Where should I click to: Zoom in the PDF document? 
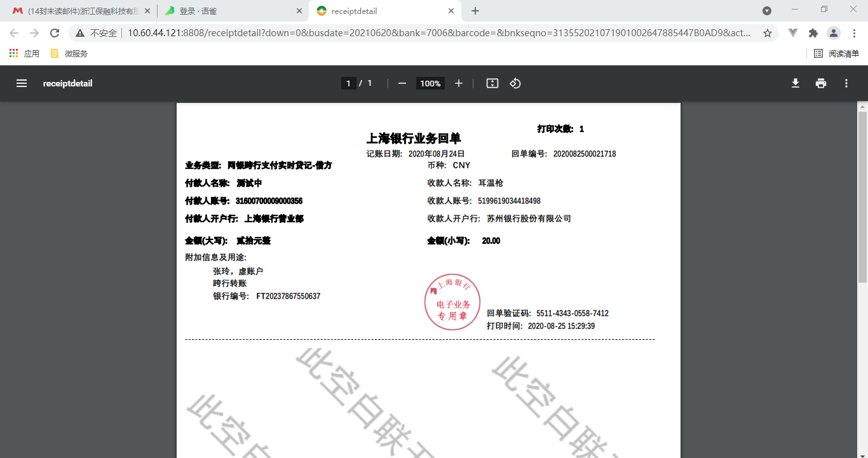coord(459,83)
